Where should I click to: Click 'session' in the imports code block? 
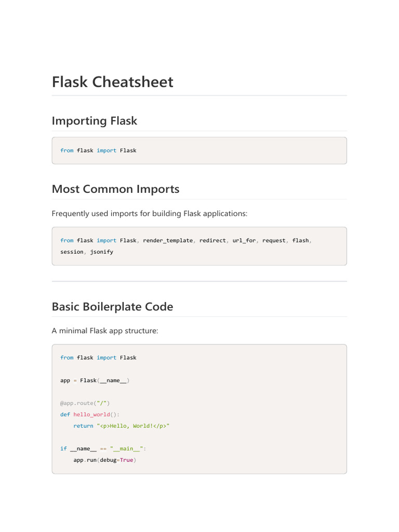point(72,252)
